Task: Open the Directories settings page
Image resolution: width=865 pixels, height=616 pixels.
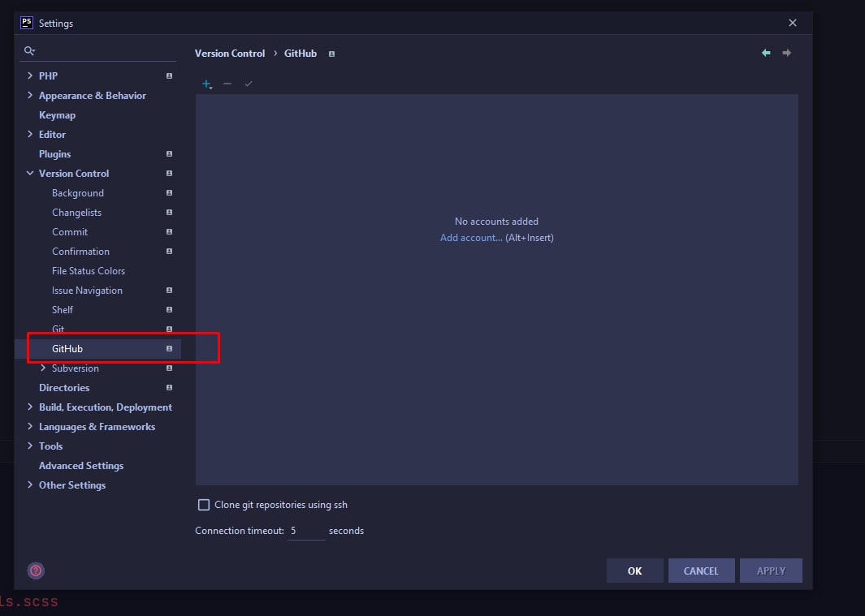Action: 64,388
